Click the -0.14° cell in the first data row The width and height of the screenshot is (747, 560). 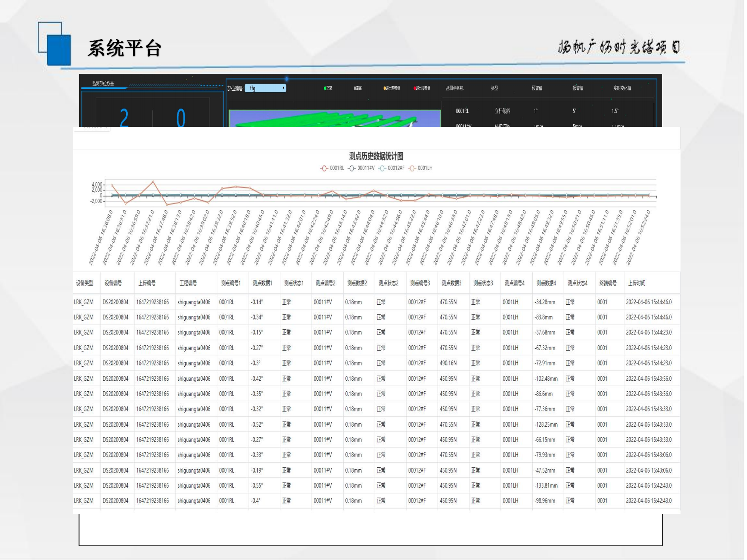(x=257, y=302)
